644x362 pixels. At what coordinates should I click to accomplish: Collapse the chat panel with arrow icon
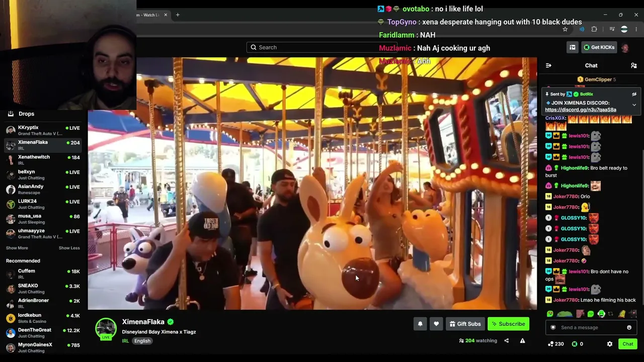pyautogui.click(x=548, y=65)
